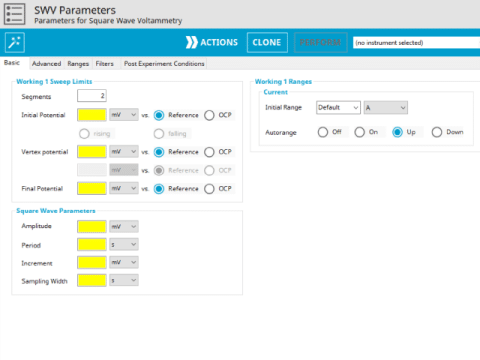
Task: Choose Reference for Vertex potential
Action: pos(159,152)
